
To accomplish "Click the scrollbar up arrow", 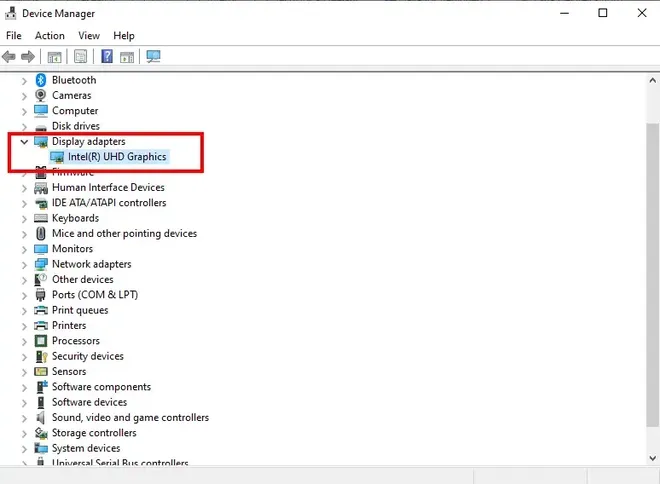I will (x=652, y=80).
